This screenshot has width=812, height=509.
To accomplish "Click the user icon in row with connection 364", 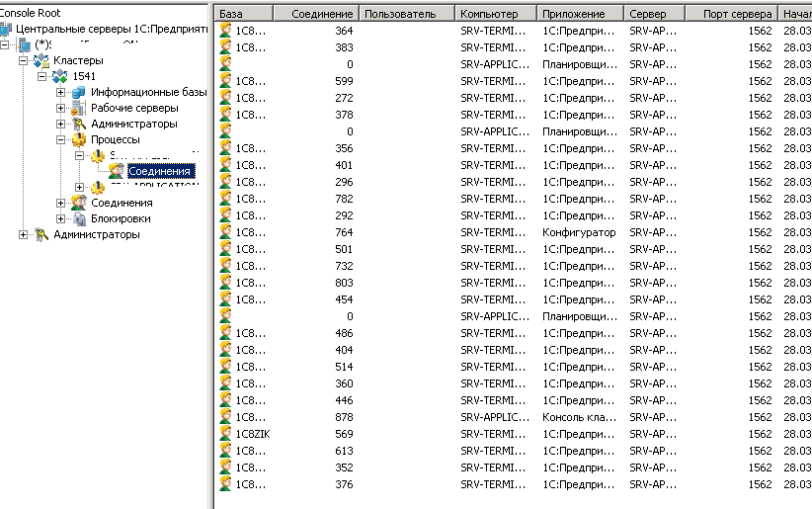I will [225, 31].
